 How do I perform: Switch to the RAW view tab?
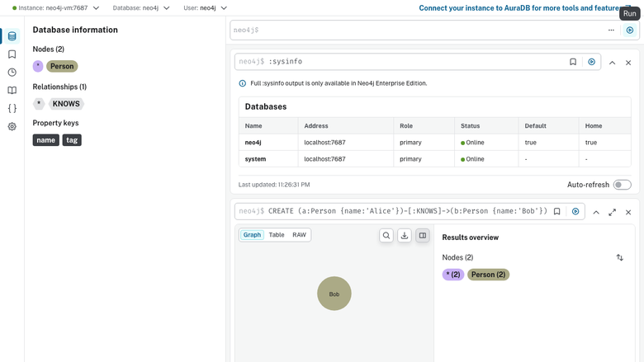tap(299, 235)
